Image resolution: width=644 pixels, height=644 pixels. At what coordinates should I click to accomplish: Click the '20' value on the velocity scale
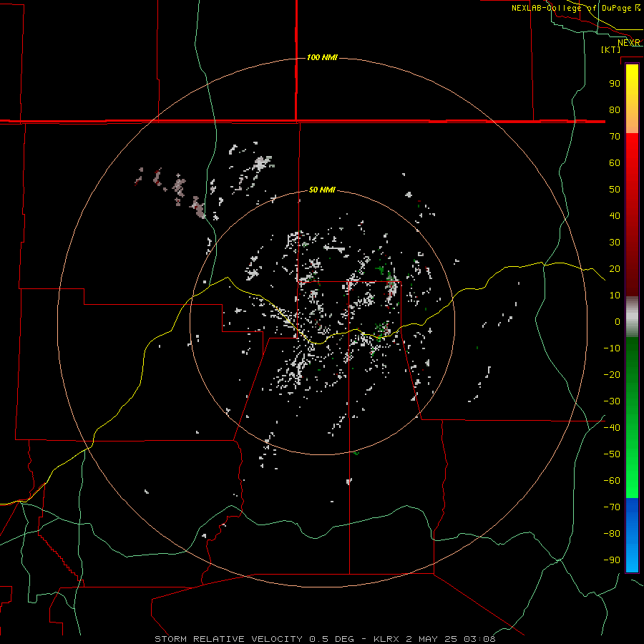point(615,269)
